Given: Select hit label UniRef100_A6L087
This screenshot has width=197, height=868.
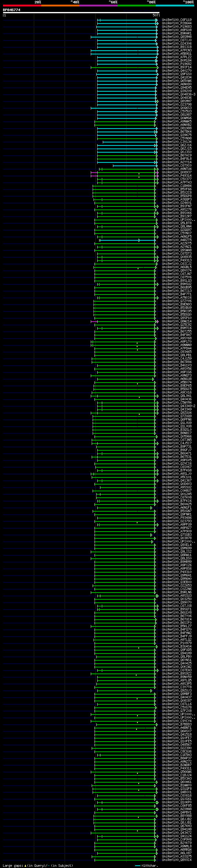Looking at the screenshot, I should [177, 853].
